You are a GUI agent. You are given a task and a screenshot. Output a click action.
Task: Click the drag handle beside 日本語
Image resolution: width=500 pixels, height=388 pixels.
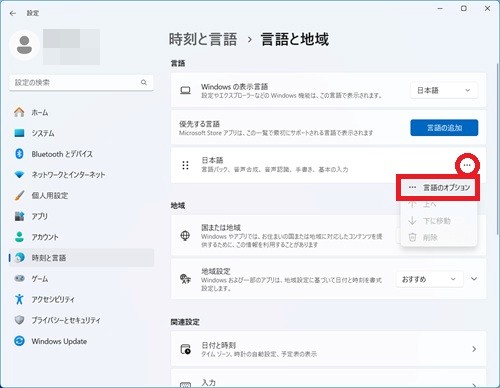(x=185, y=165)
